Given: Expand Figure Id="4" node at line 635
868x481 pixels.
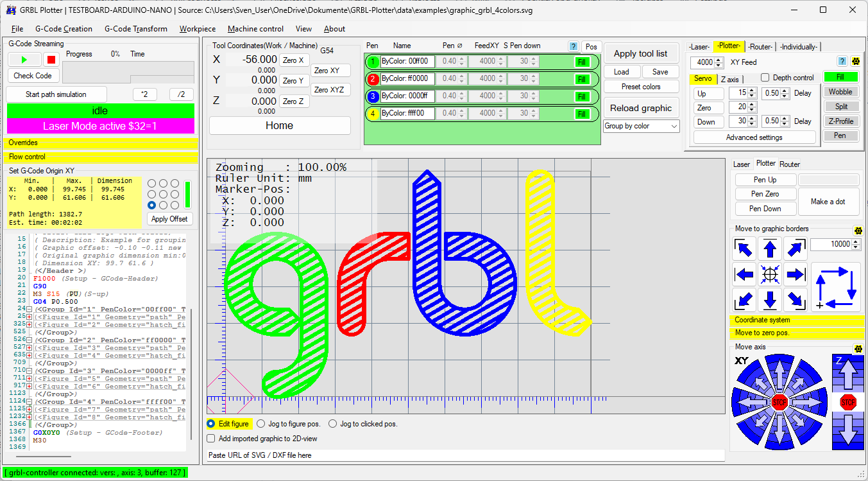Looking at the screenshot, I should pyautogui.click(x=30, y=354).
